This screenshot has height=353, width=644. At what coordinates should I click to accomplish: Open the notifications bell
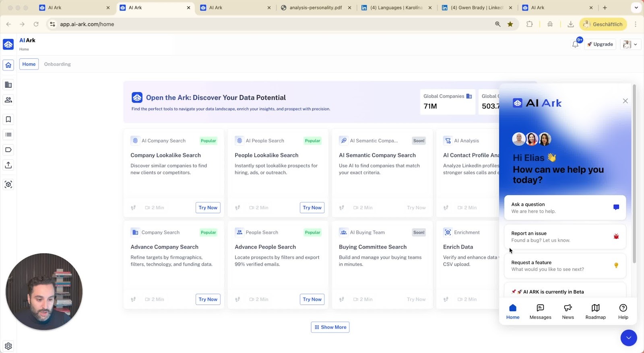click(x=575, y=44)
